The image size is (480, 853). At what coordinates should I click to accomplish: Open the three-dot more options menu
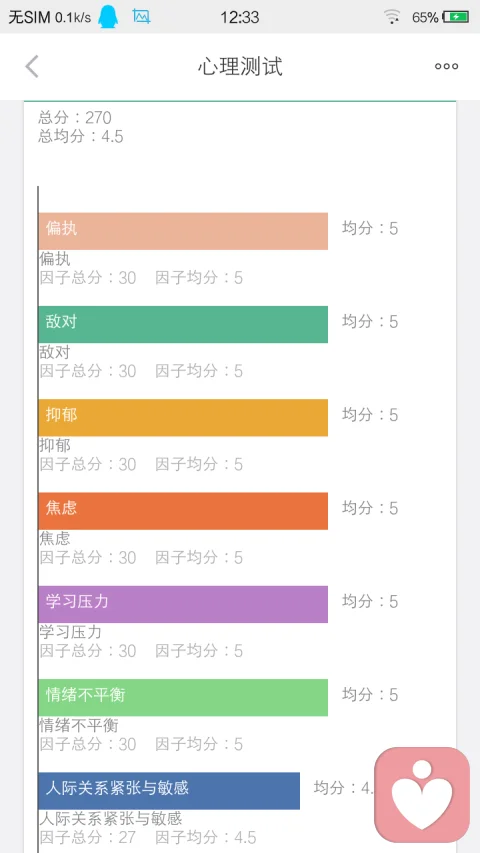(x=446, y=66)
